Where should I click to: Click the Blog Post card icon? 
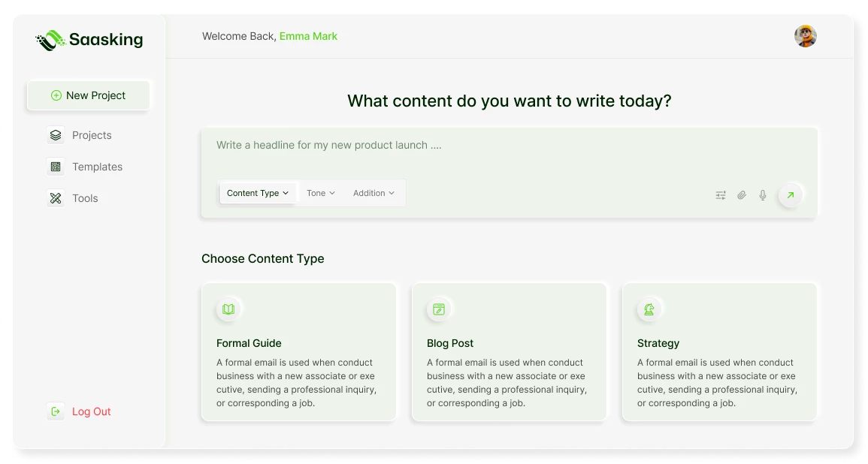coord(439,309)
